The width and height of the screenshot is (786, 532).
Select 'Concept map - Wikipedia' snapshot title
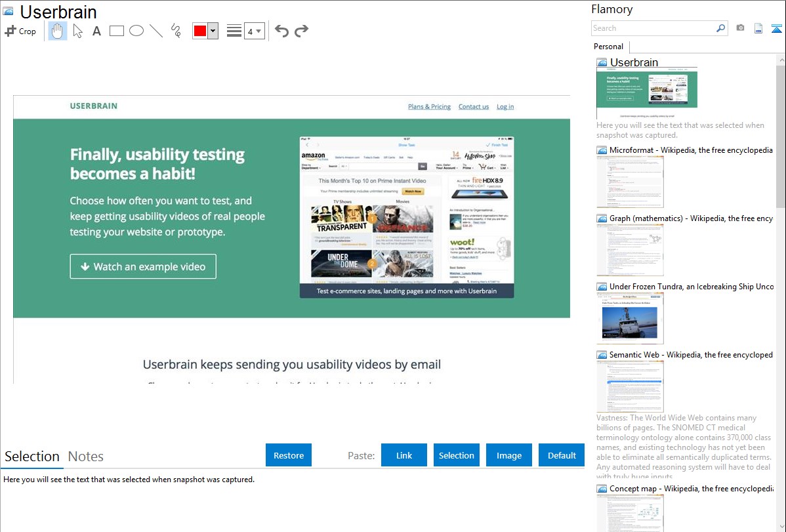(691, 488)
